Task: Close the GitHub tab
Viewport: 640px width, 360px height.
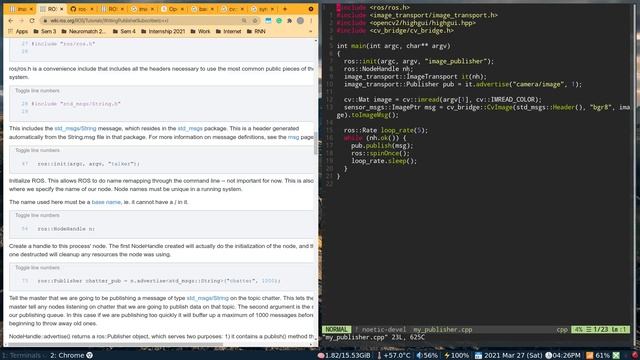Action: 91,9
